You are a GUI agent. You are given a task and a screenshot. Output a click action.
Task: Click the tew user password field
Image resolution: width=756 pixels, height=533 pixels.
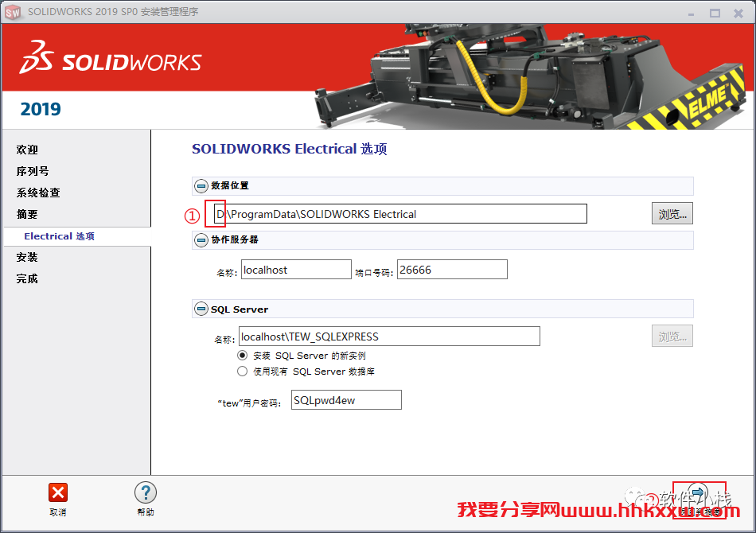[346, 400]
